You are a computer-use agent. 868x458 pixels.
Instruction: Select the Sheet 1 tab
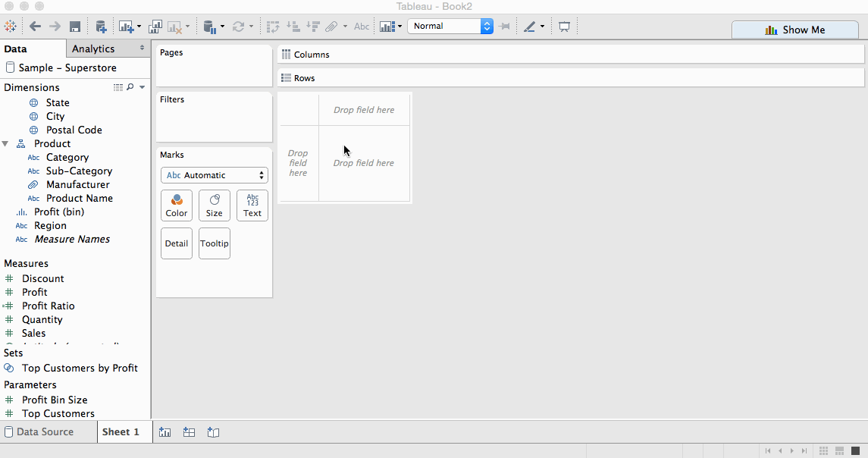point(121,432)
